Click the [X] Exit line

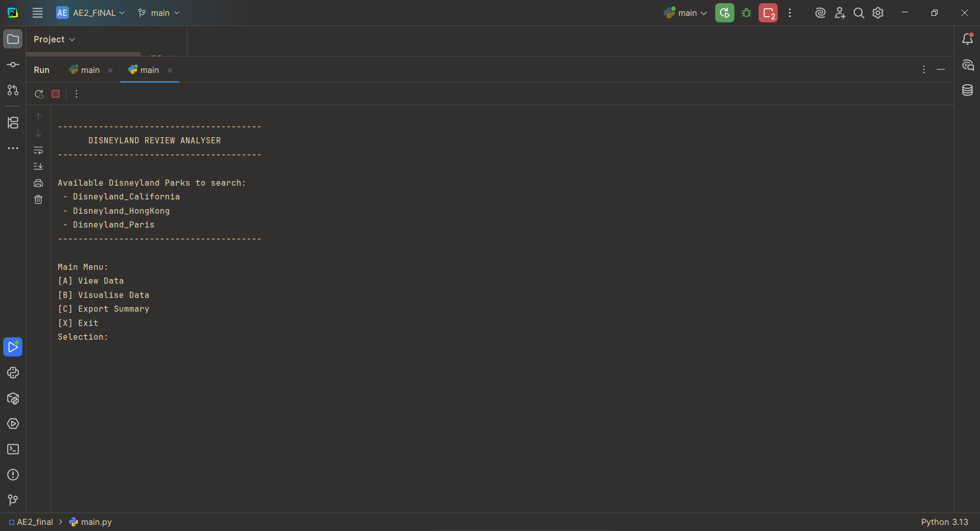tap(78, 323)
